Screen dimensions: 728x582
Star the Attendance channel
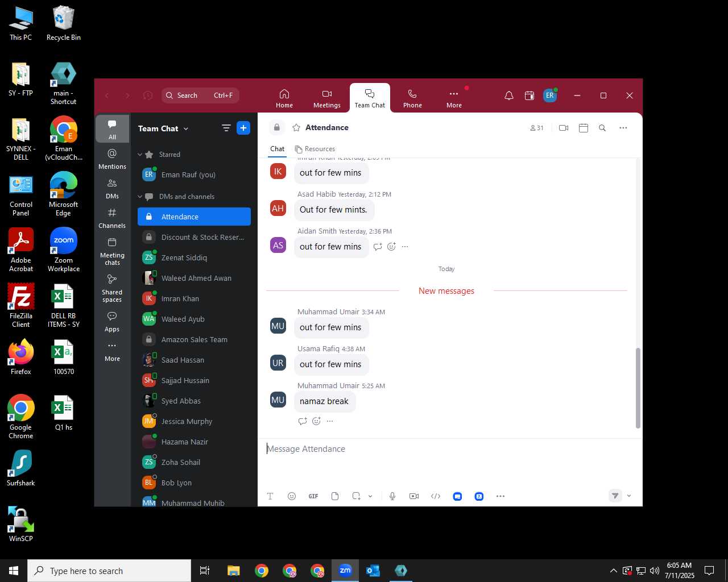pos(296,128)
